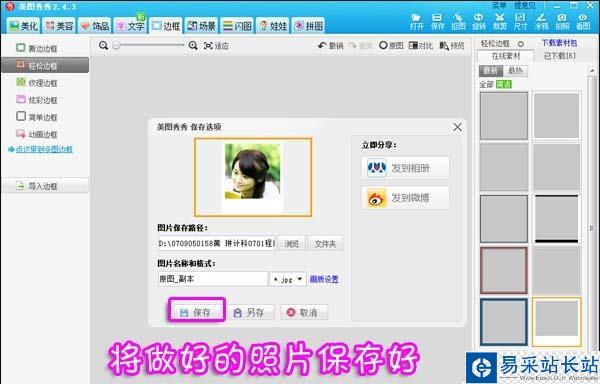Switch to the 在线素材 tab
600x384 pixels.
tap(506, 56)
